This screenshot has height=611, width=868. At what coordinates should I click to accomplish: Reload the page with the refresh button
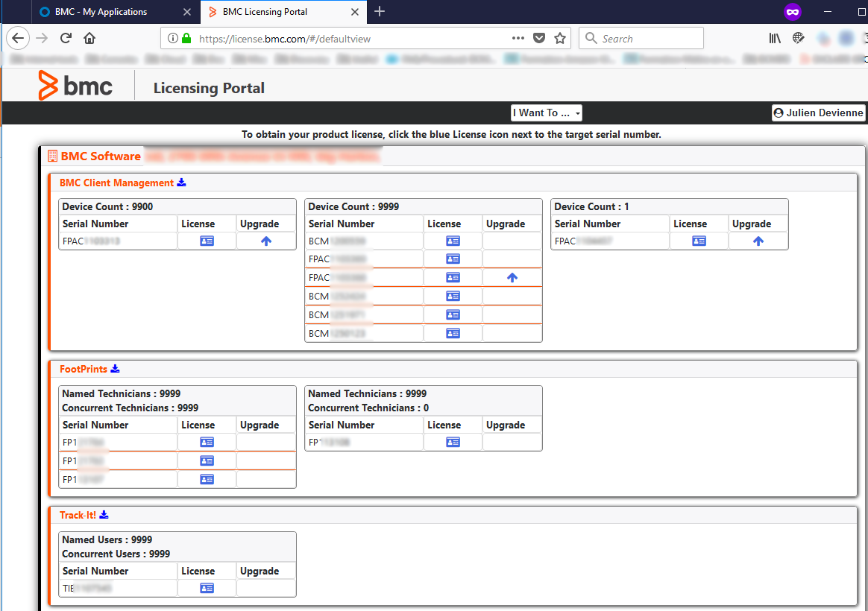tap(66, 38)
